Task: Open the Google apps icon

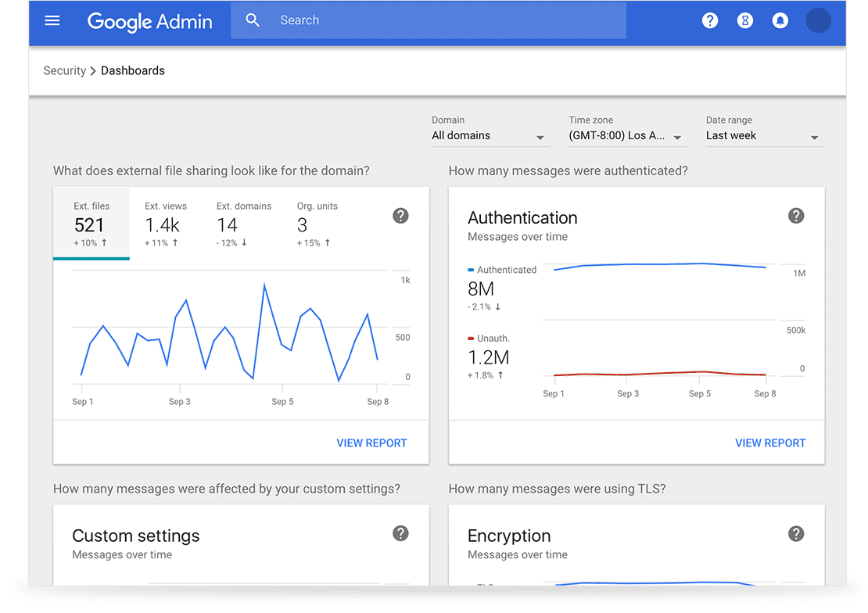Action: tap(745, 20)
